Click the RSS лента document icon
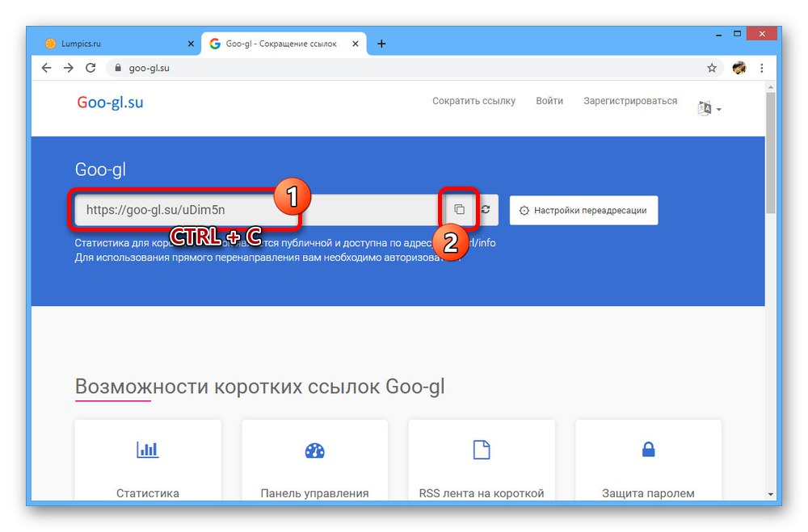Image resolution: width=808 pixels, height=532 pixels. (482, 450)
